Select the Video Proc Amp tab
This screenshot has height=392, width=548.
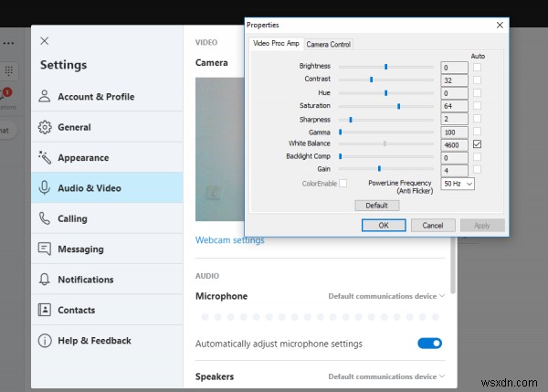click(x=276, y=43)
